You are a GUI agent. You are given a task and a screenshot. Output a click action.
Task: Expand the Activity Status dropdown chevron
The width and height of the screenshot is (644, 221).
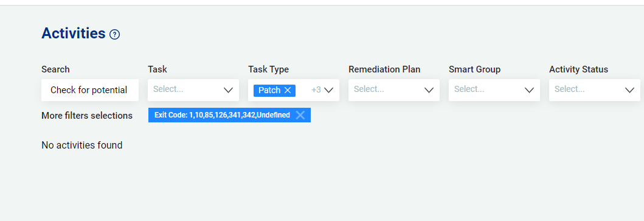(629, 90)
